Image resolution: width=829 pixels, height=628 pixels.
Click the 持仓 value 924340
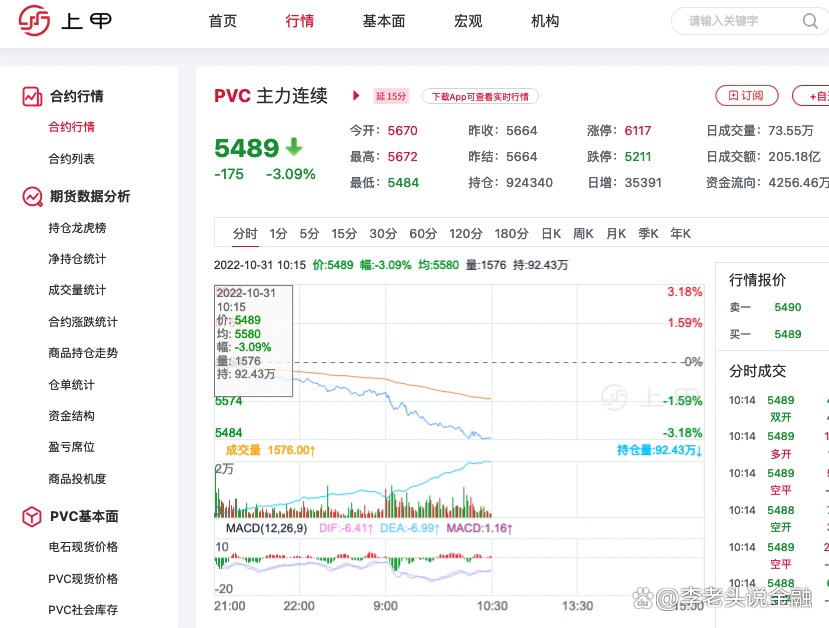click(529, 183)
